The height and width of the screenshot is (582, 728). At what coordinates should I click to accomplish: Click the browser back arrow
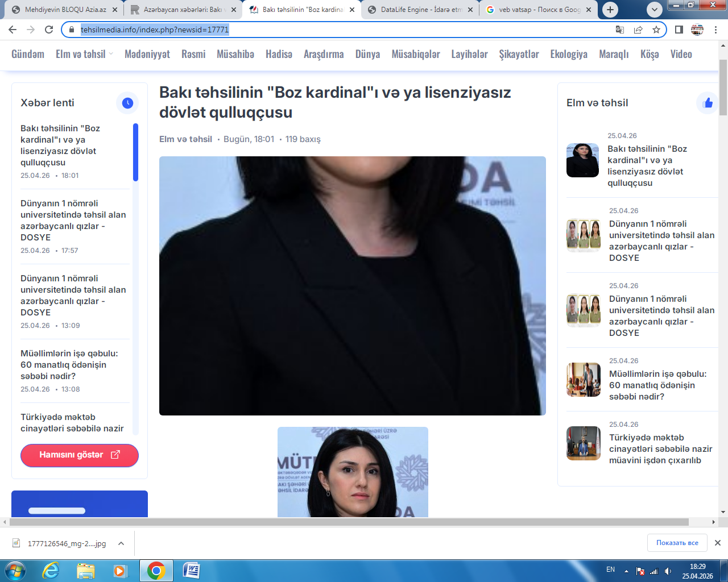pyautogui.click(x=13, y=30)
